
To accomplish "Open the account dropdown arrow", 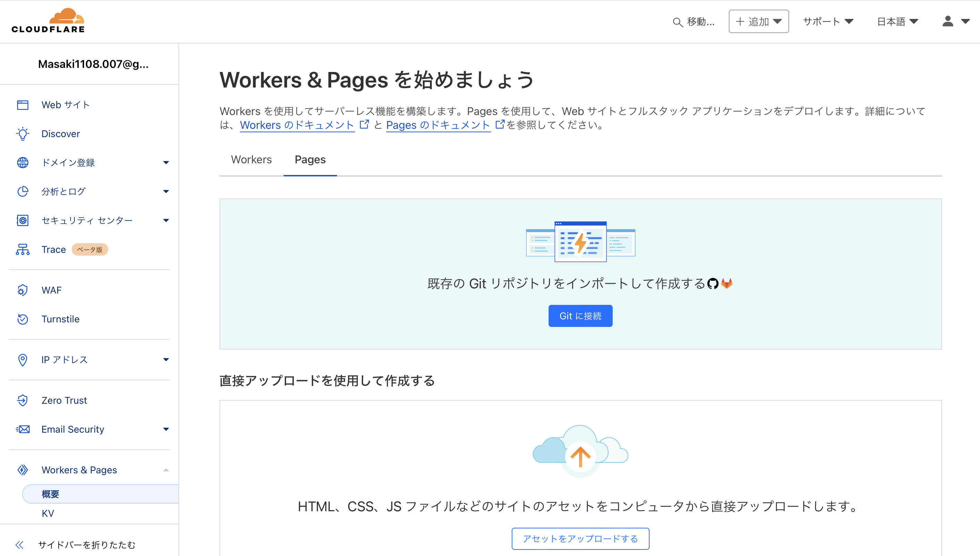I will click(965, 21).
